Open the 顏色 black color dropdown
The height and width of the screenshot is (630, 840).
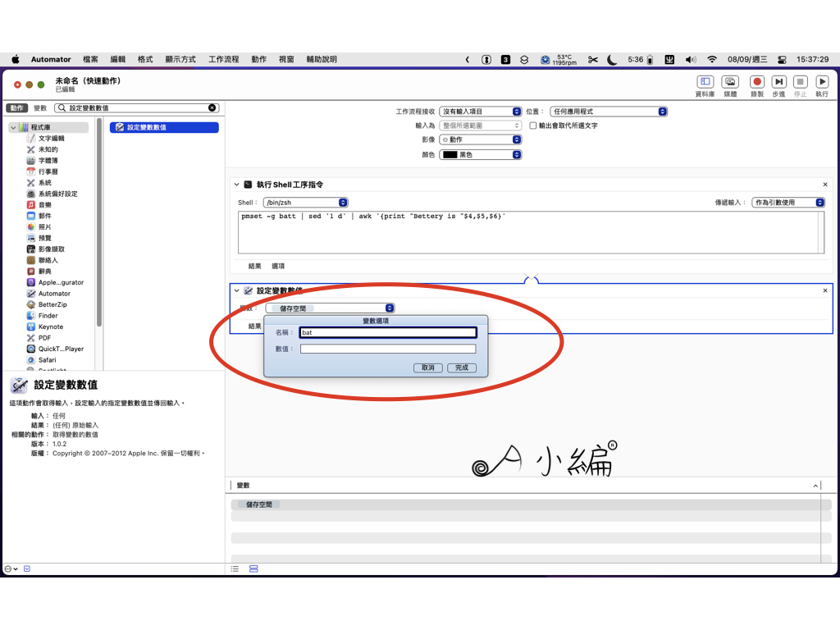coord(481,154)
